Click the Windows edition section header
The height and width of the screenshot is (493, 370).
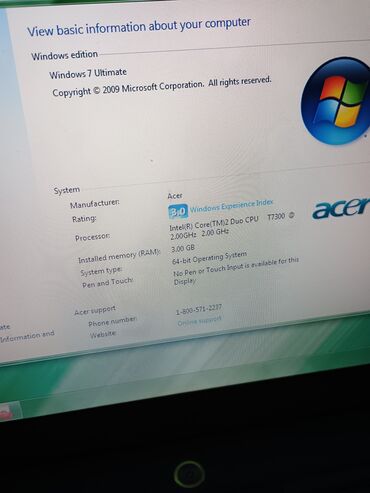click(x=64, y=55)
